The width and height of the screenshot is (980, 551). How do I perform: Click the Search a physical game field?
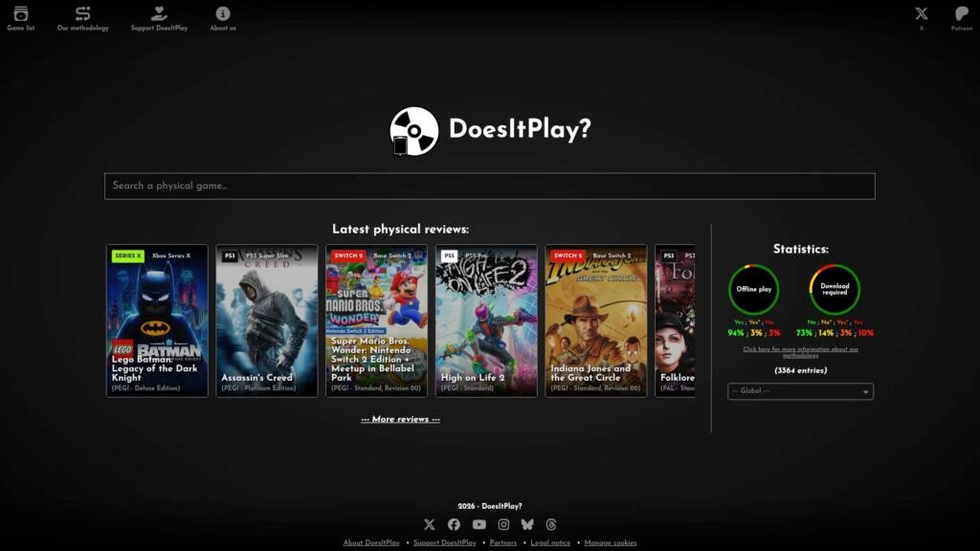pos(489,187)
